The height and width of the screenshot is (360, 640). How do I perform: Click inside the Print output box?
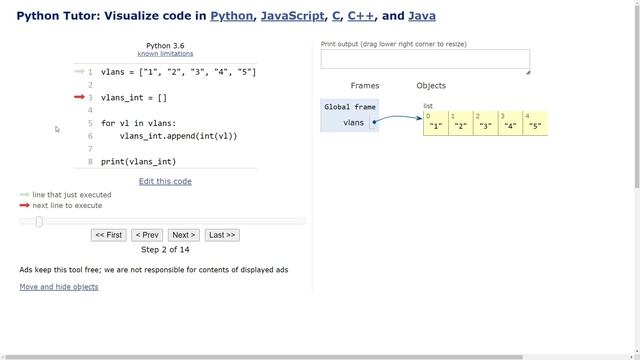pyautogui.click(x=425, y=59)
